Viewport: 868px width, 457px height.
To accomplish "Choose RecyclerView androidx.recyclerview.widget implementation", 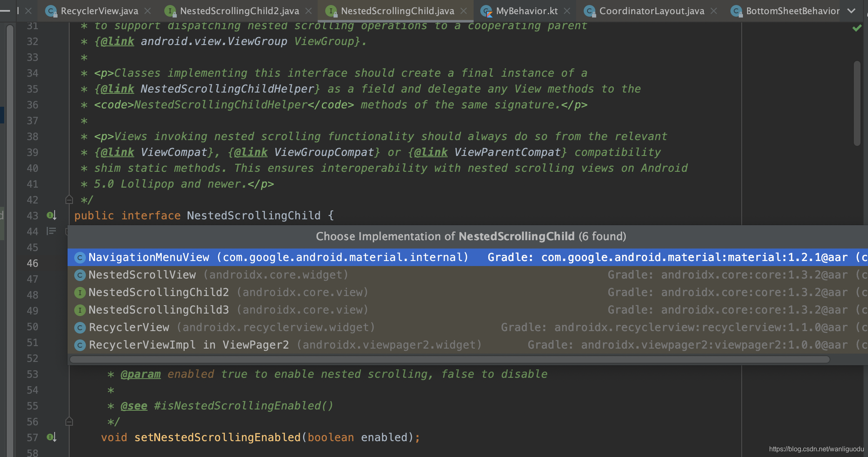I will (468, 327).
